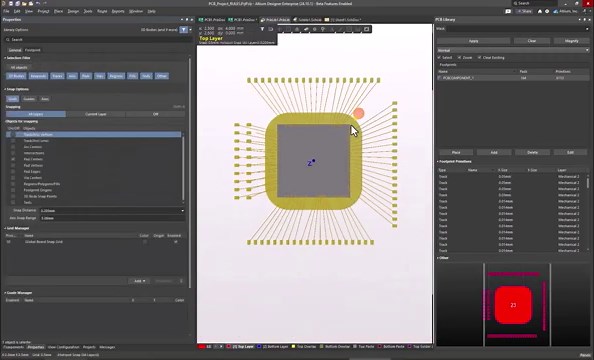Click the via placement icon in the active bar

coord(314,29)
